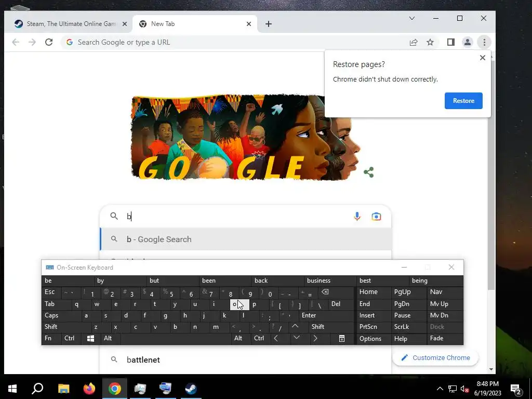Open File Explorer from the taskbar

(63, 389)
